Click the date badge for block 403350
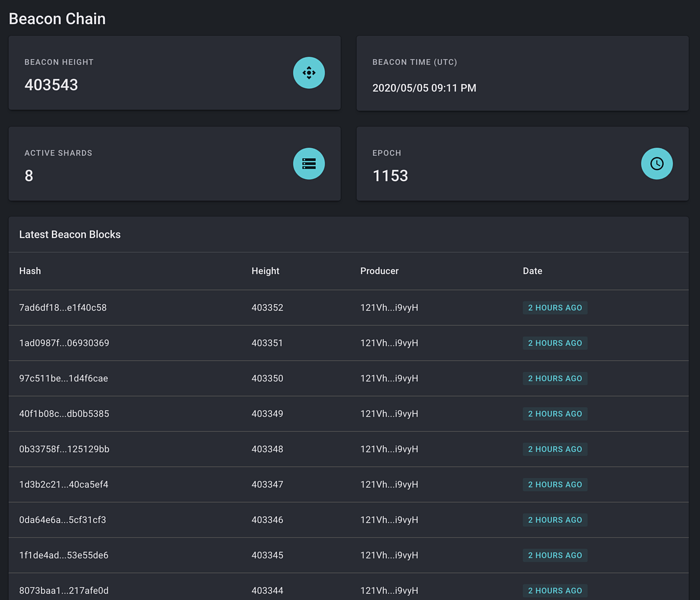The height and width of the screenshot is (600, 700). 554,379
